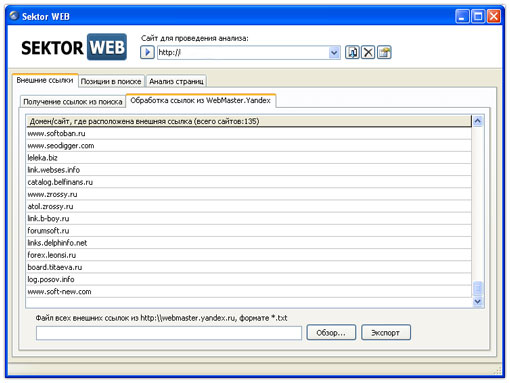Image resolution: width=510 pixels, height=383 pixels.
Task: Click the copy documents icon beside URL field
Action: [x=352, y=52]
